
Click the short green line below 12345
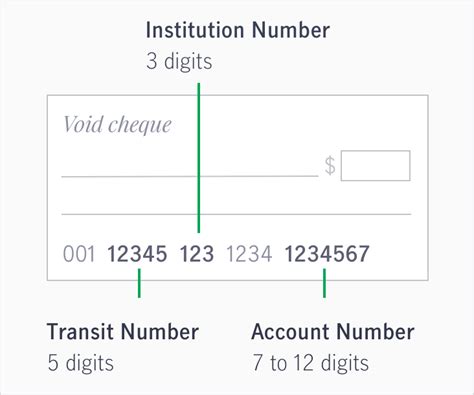pyautogui.click(x=139, y=283)
